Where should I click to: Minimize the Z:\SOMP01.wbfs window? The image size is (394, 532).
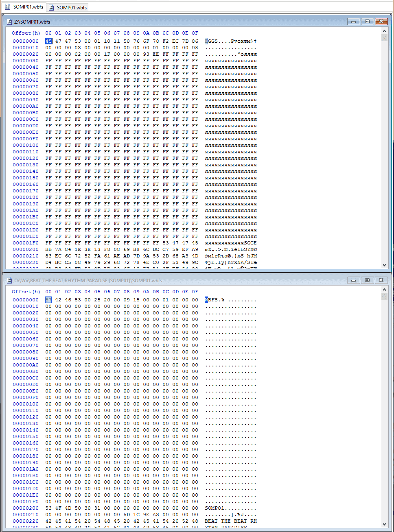353,22
